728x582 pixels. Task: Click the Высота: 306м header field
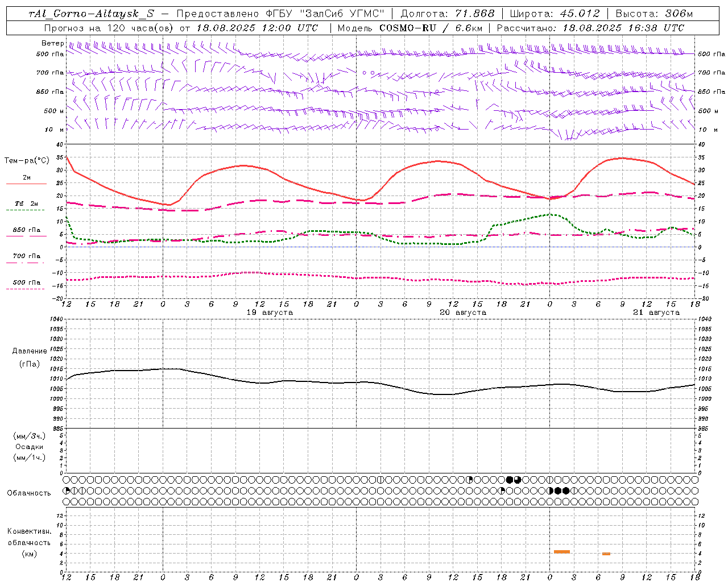[655, 14]
